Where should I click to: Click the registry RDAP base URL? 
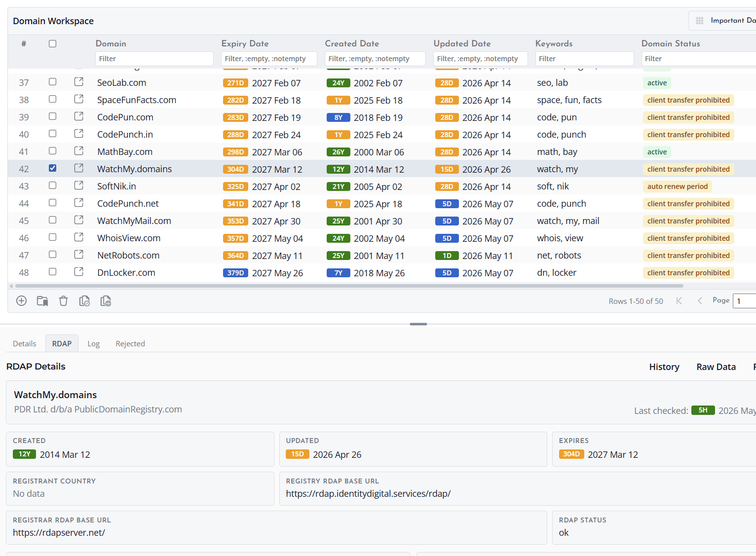click(x=368, y=493)
